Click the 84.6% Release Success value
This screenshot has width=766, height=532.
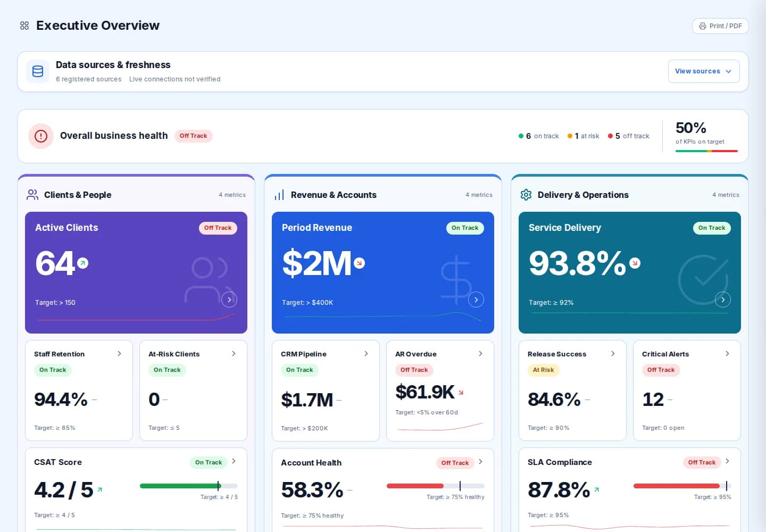coord(554,400)
